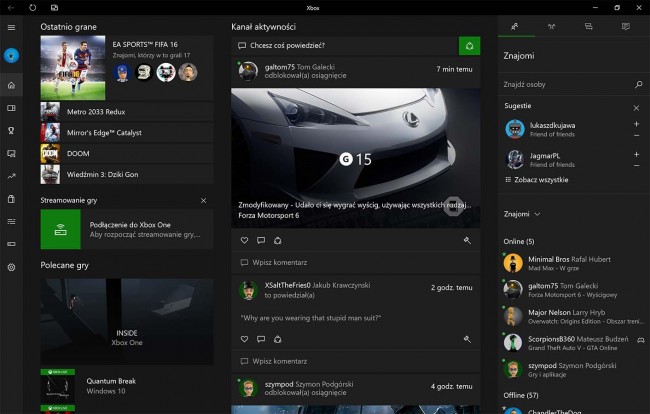Close the Sugestie section

[x=636, y=108]
